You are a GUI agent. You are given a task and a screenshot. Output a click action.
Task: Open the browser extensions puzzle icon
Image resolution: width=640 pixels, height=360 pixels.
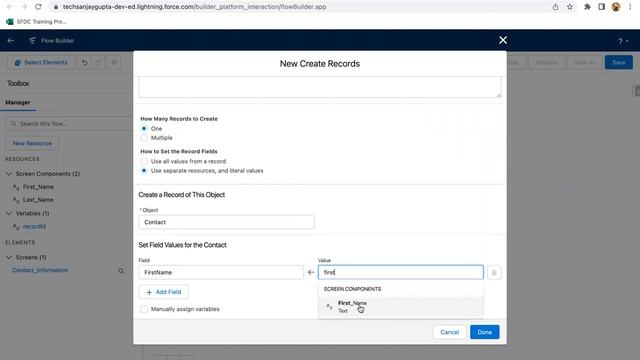coord(587,7)
